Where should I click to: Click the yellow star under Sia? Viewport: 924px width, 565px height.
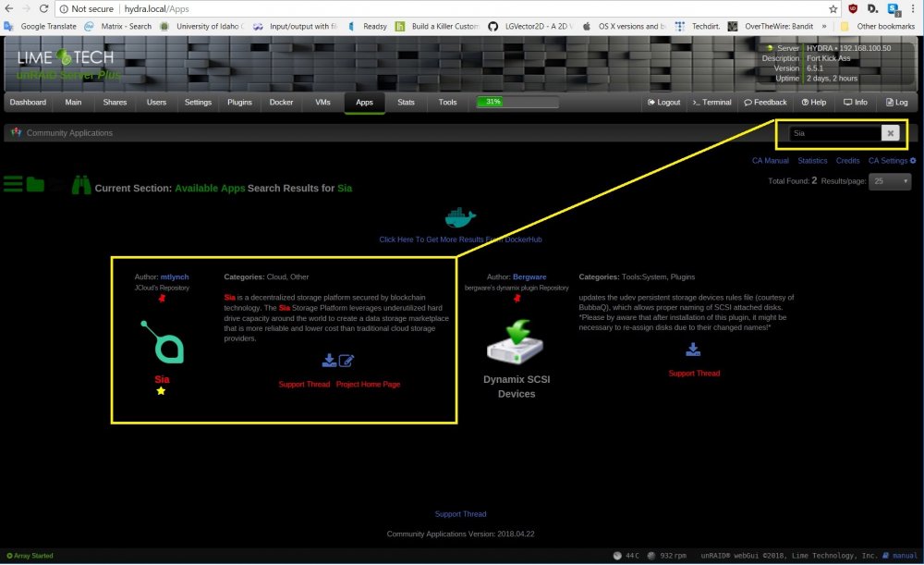coord(161,391)
